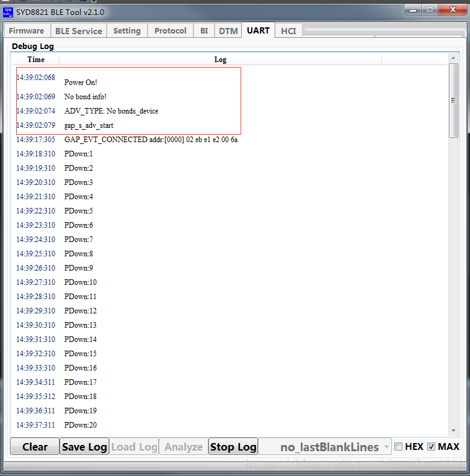Click timestamp 14:39:02:068
The width and height of the screenshot is (470, 476).
click(x=36, y=78)
